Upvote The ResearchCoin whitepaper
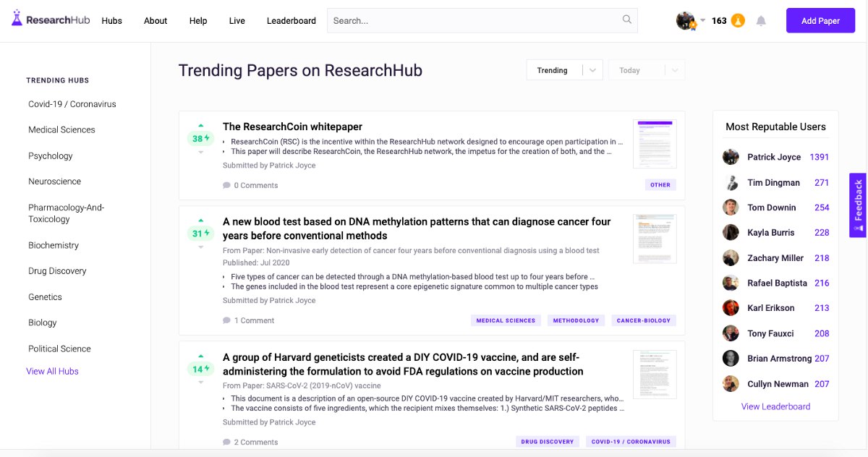This screenshot has height=457, width=868. (x=201, y=126)
